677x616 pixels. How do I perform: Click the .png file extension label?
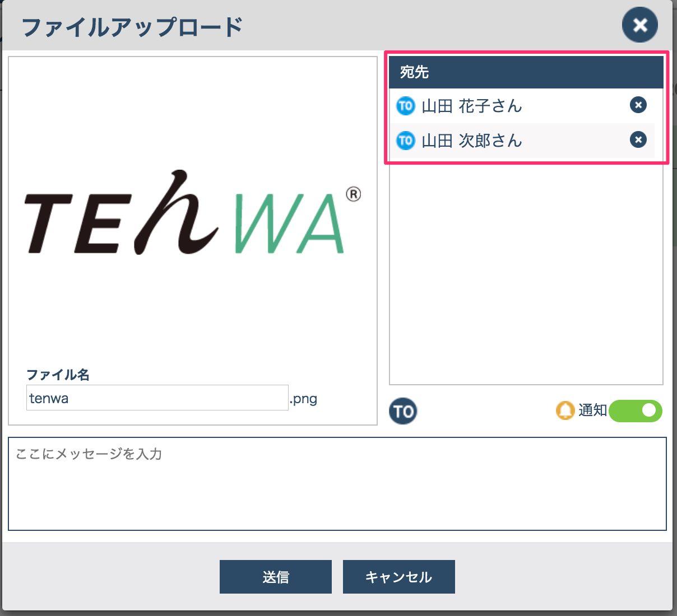[x=304, y=399]
